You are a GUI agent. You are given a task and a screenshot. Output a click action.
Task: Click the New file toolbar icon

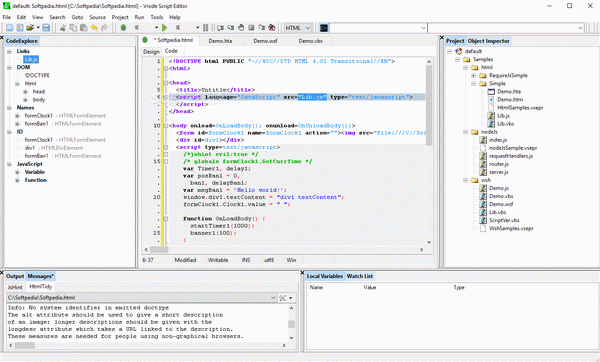tap(10, 28)
